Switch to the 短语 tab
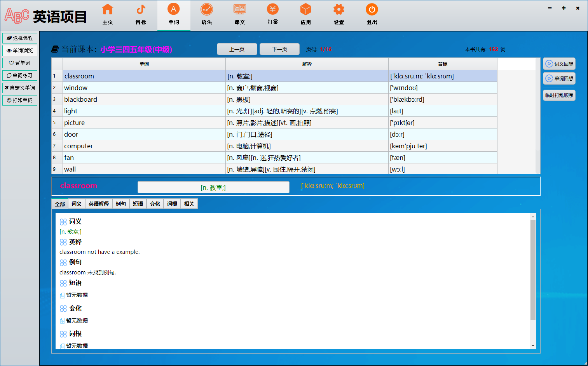This screenshot has height=366, width=588. coord(138,204)
